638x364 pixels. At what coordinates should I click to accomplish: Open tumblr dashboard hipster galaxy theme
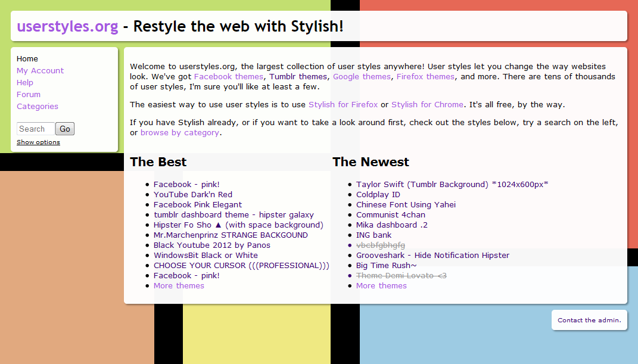pos(234,214)
